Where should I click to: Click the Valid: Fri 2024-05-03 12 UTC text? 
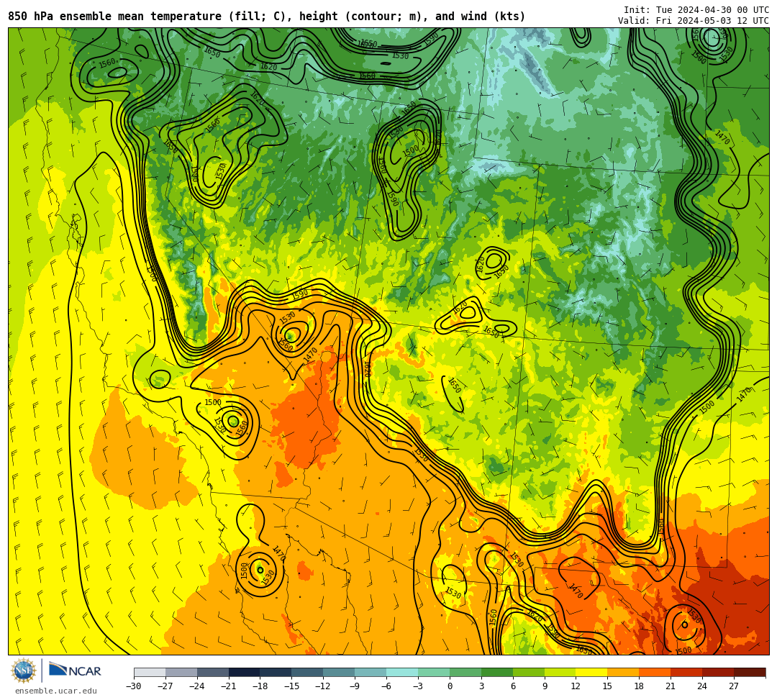(694, 21)
